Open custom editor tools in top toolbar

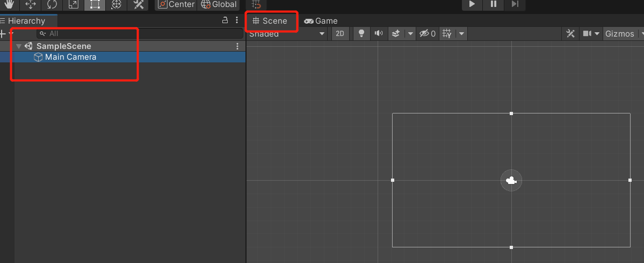(138, 4)
